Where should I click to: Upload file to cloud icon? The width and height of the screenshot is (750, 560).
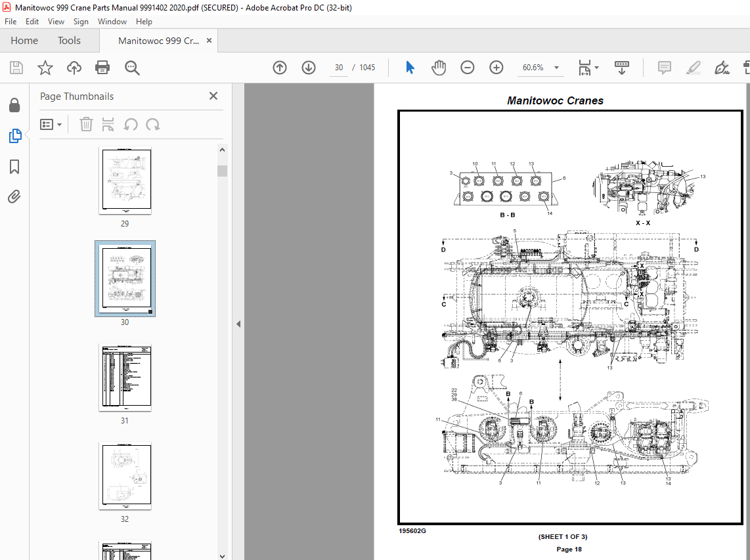[74, 68]
